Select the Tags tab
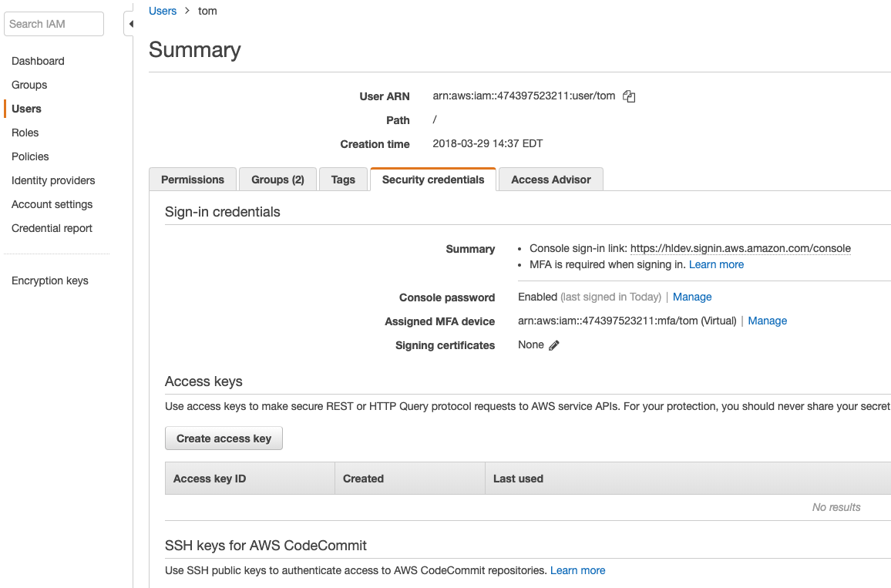891x588 pixels. tap(343, 179)
